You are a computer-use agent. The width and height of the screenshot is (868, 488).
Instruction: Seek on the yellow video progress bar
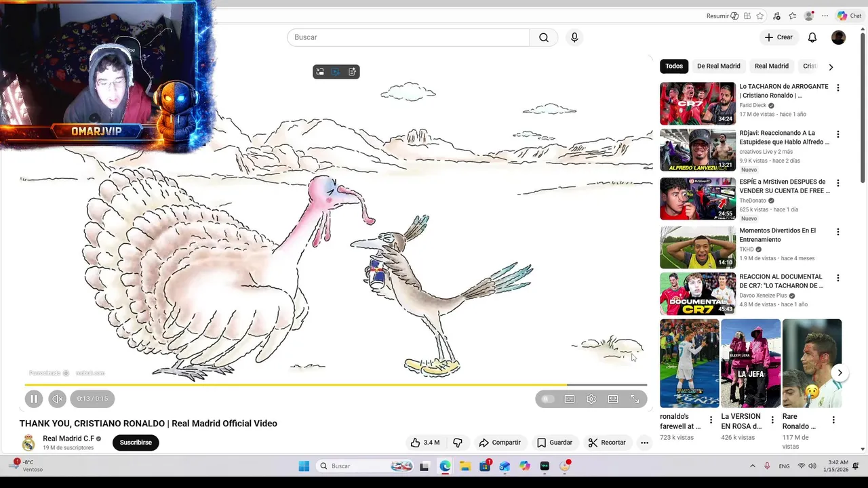point(336,384)
